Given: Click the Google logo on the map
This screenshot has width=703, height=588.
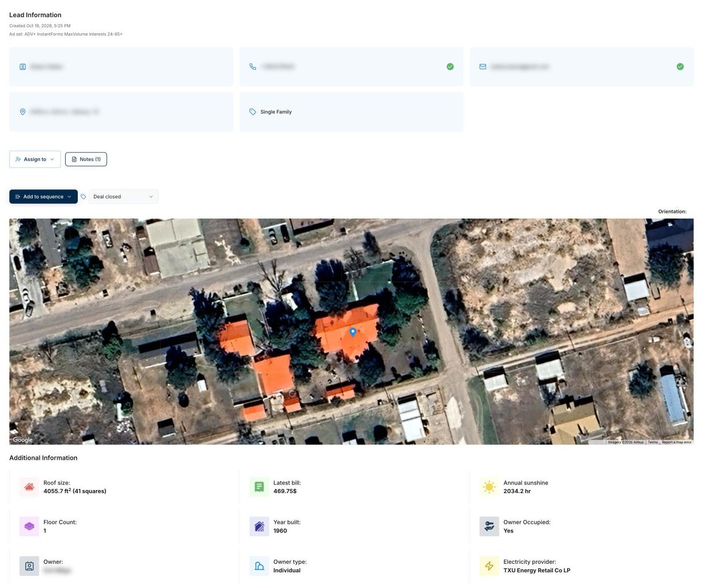Looking at the screenshot, I should point(23,440).
